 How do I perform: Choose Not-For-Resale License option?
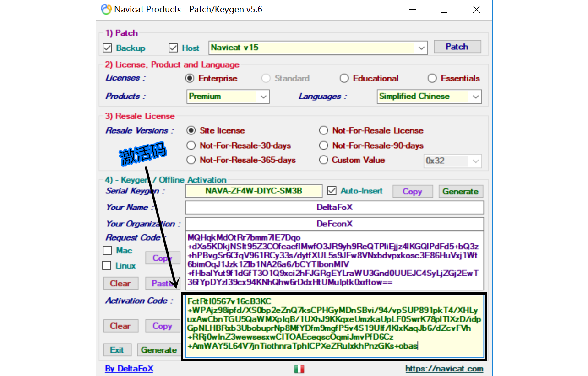[324, 130]
